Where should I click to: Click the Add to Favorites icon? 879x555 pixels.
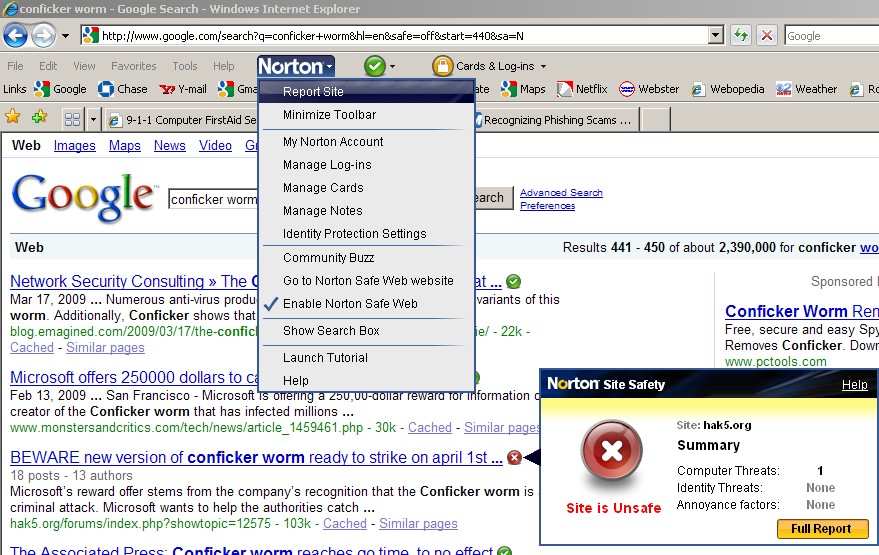tap(39, 118)
